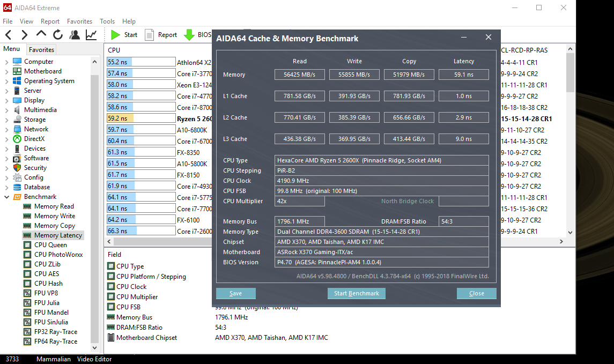Screen dimensions: 614x364
Task: Click the Report document icon in toolbar
Action: coord(149,35)
